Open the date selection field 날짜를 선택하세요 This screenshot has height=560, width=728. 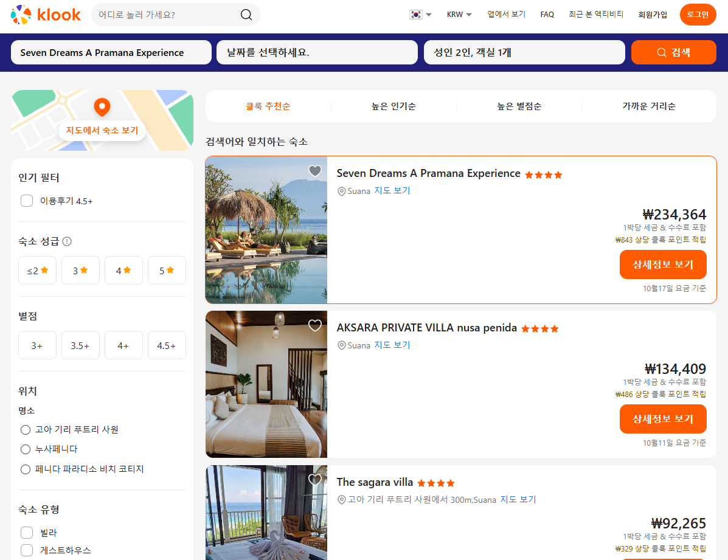pos(317,52)
